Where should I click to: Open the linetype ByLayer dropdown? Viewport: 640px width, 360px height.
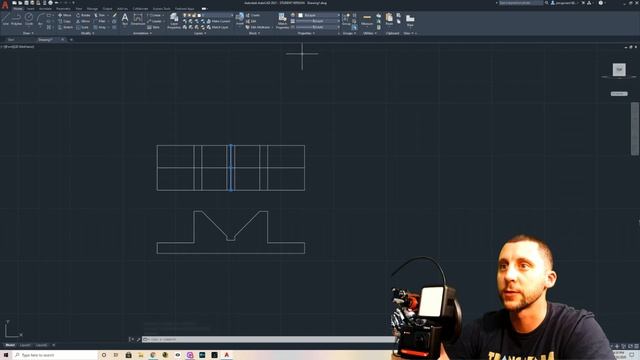tap(318, 27)
